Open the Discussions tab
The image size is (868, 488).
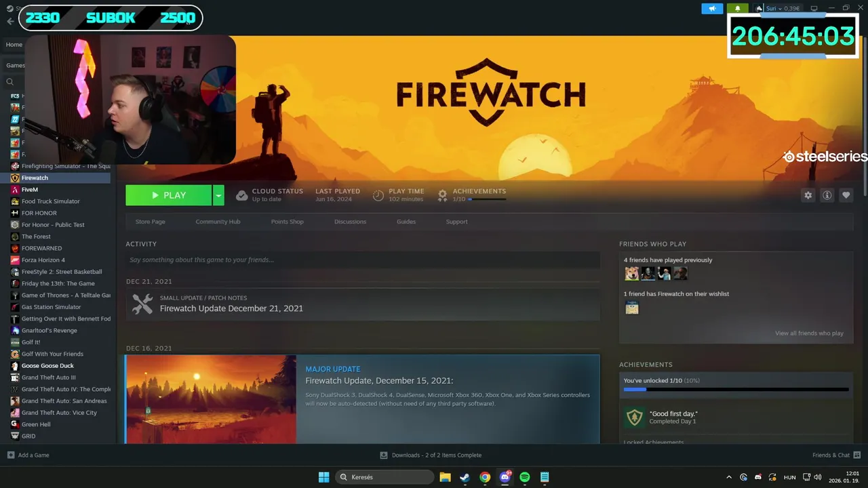pyautogui.click(x=350, y=222)
